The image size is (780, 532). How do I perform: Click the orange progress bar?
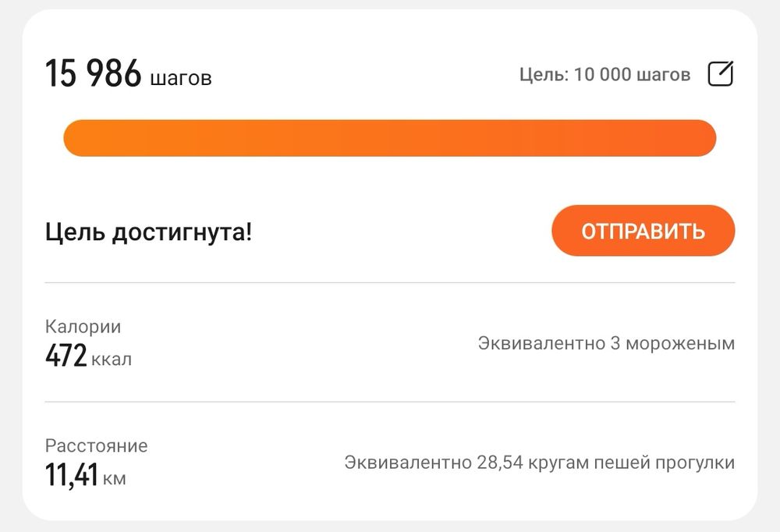(x=390, y=137)
